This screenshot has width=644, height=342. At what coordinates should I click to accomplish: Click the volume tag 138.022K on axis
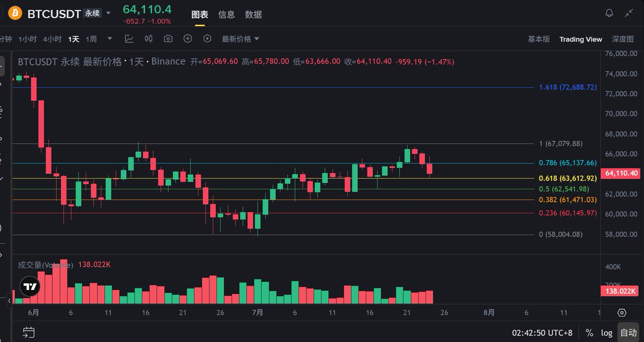621,292
